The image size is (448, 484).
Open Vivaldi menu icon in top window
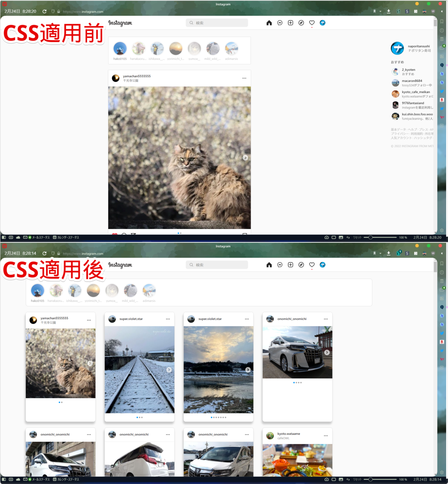5,4
